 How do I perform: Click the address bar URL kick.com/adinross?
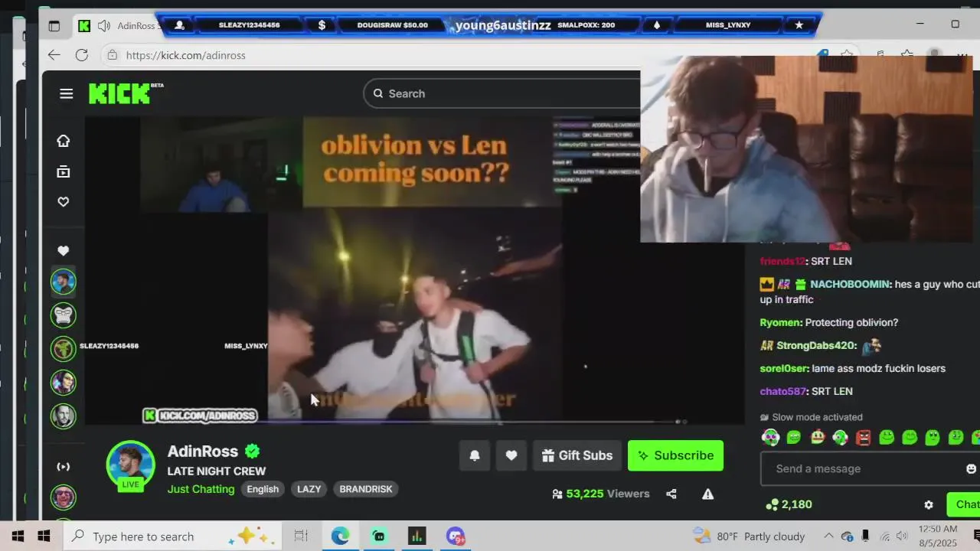point(186,55)
